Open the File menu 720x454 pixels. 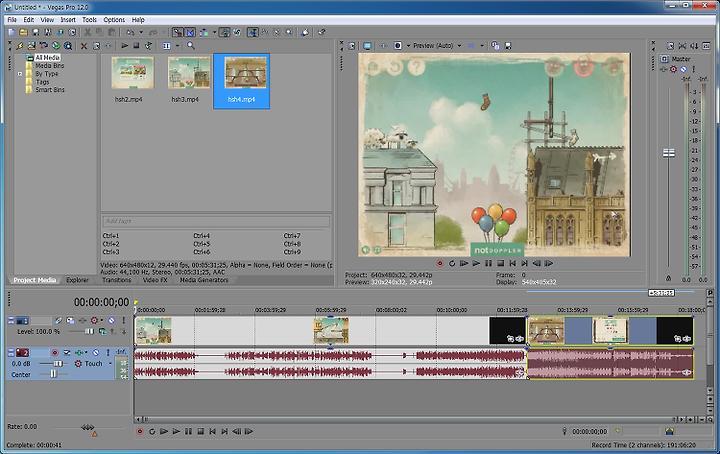(x=12, y=20)
